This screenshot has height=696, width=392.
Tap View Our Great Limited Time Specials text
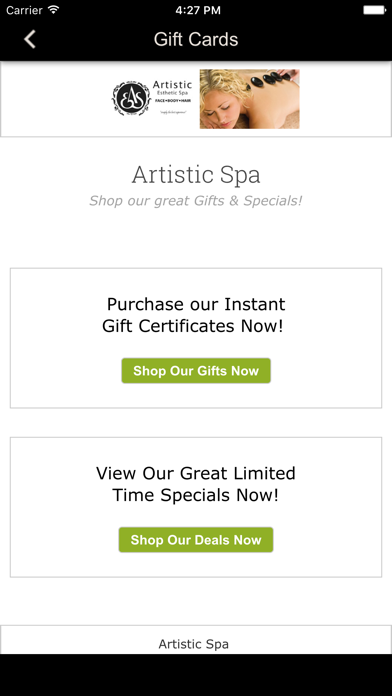[x=196, y=484]
